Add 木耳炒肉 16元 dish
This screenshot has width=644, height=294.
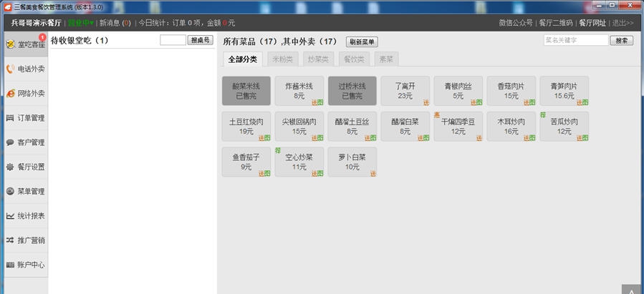[511, 127]
